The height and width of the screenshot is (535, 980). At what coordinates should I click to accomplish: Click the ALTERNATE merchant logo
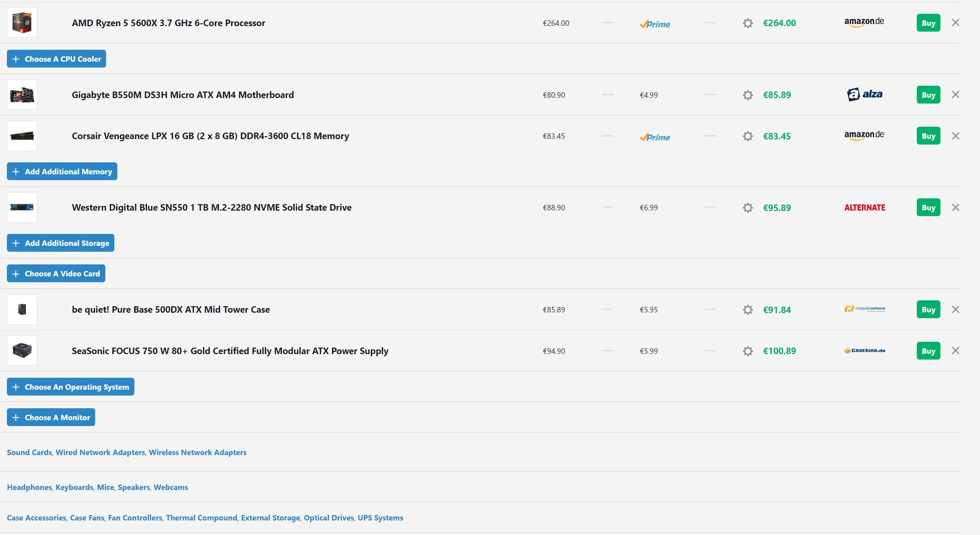(x=864, y=207)
